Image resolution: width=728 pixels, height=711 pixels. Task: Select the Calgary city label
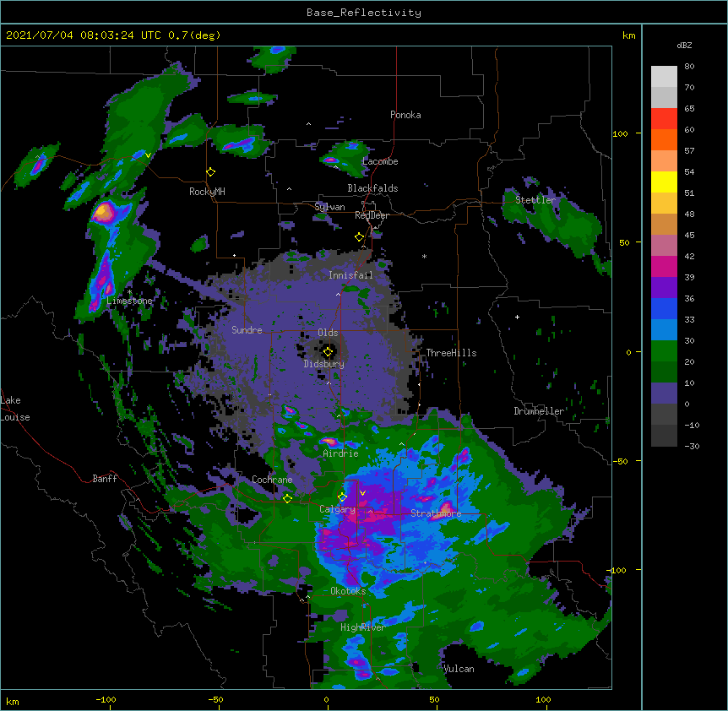point(337,509)
